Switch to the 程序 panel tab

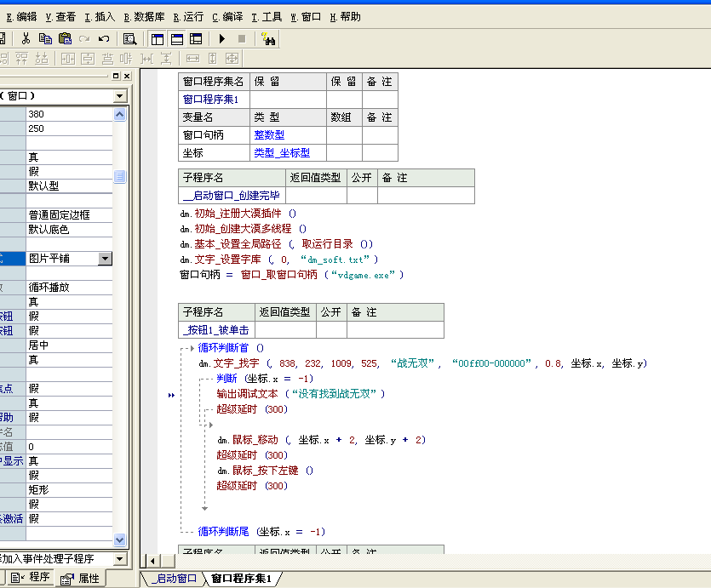pyautogui.click(x=30, y=578)
